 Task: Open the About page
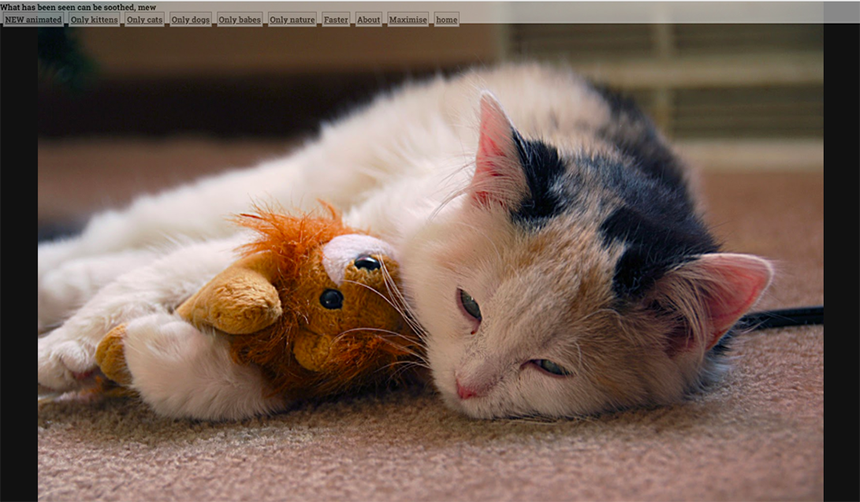click(368, 19)
